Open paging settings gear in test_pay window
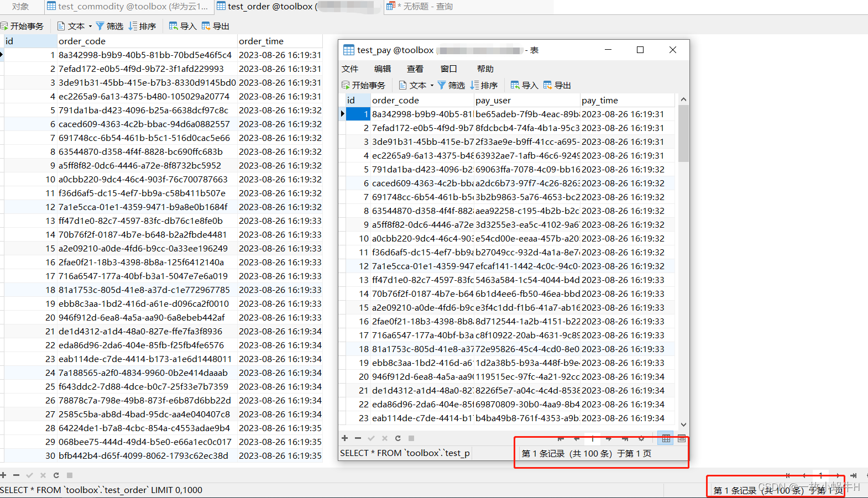The height and width of the screenshot is (498, 868). 641,439
